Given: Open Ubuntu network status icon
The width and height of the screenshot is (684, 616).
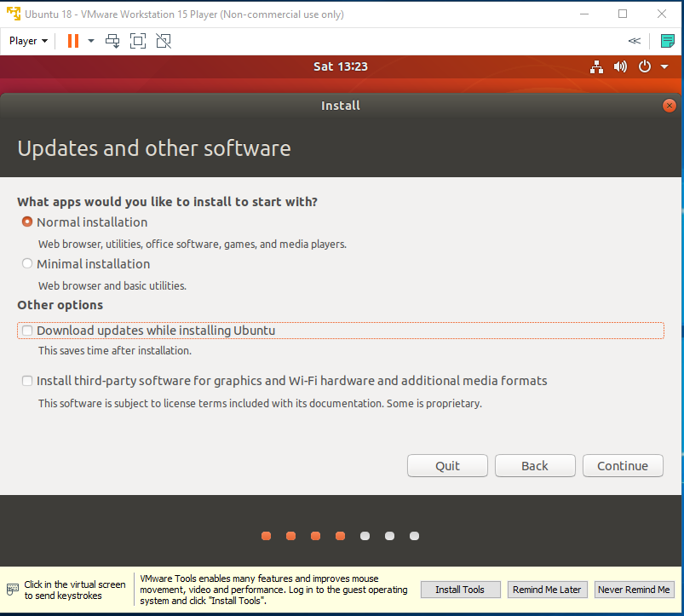Looking at the screenshot, I should pyautogui.click(x=596, y=66).
